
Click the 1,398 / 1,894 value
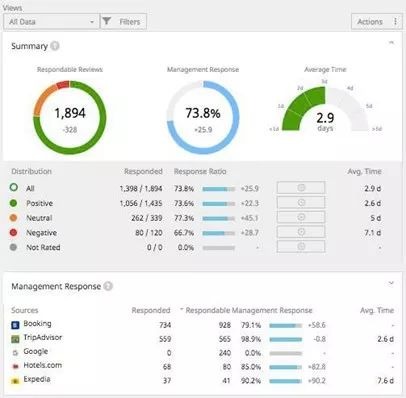[x=141, y=189]
